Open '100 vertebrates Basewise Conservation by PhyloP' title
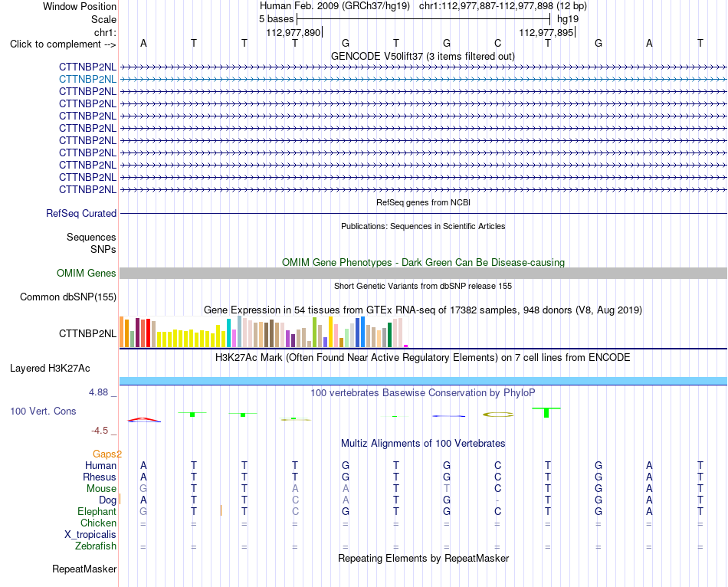The image size is (728, 587). point(423,393)
